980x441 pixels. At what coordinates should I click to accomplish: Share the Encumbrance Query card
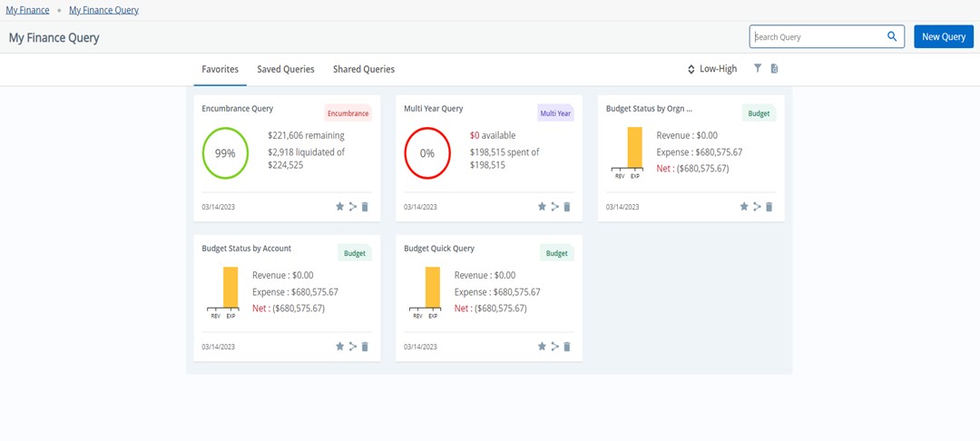352,207
